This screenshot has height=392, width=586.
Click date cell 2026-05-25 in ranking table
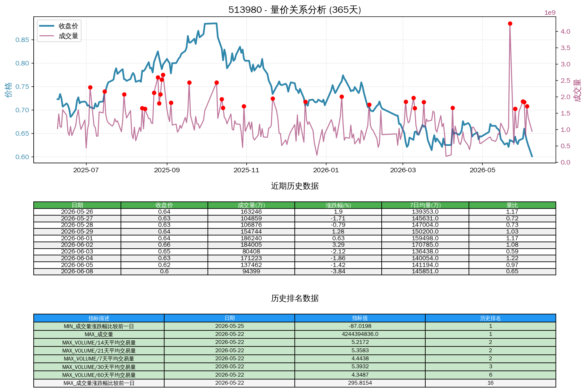229,326
